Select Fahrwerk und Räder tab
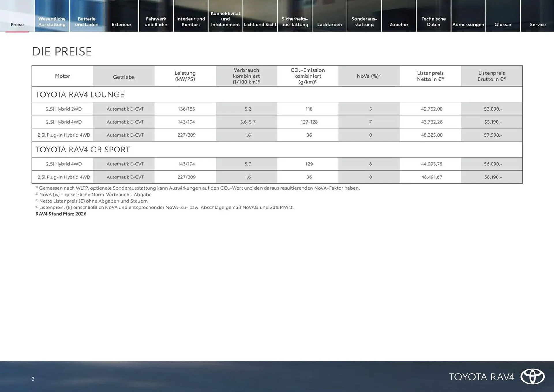 (156, 22)
